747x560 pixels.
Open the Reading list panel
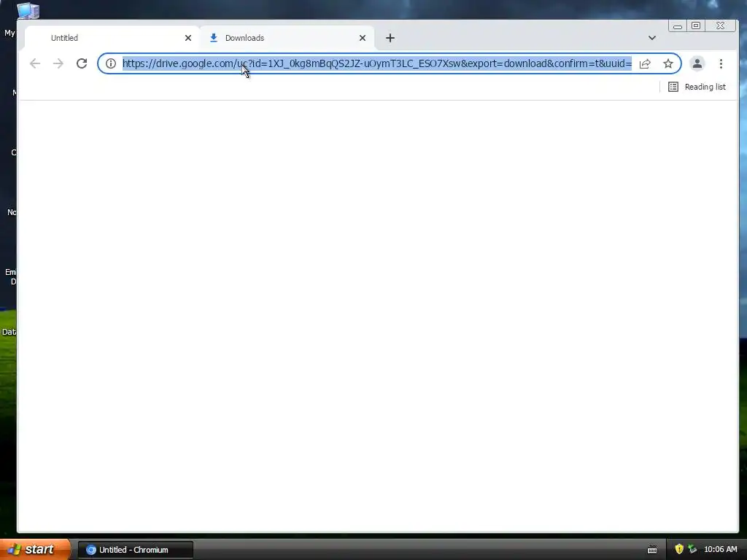coord(697,87)
